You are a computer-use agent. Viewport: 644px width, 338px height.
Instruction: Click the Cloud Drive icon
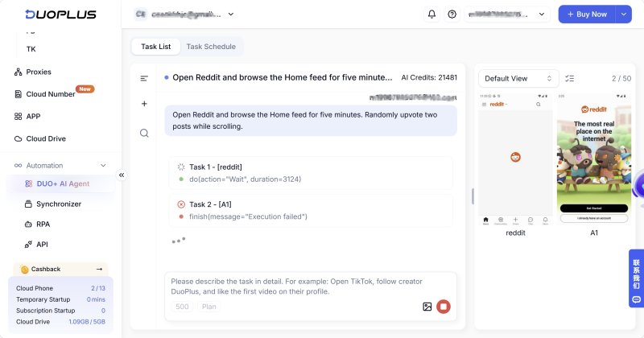click(x=18, y=138)
